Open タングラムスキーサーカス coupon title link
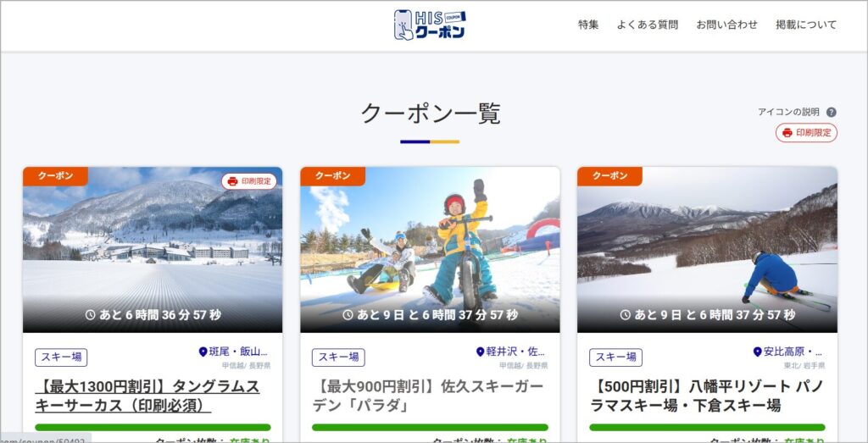868x443 pixels. [147, 396]
